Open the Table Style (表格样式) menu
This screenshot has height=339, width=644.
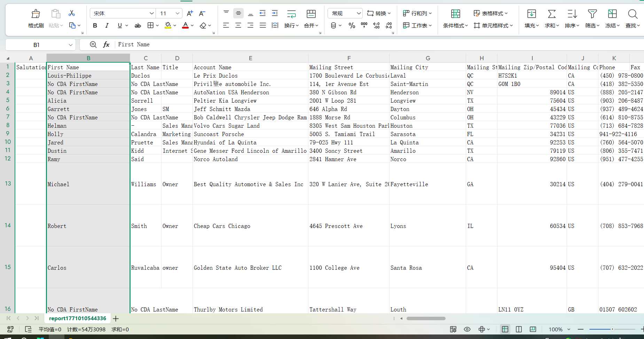point(490,13)
